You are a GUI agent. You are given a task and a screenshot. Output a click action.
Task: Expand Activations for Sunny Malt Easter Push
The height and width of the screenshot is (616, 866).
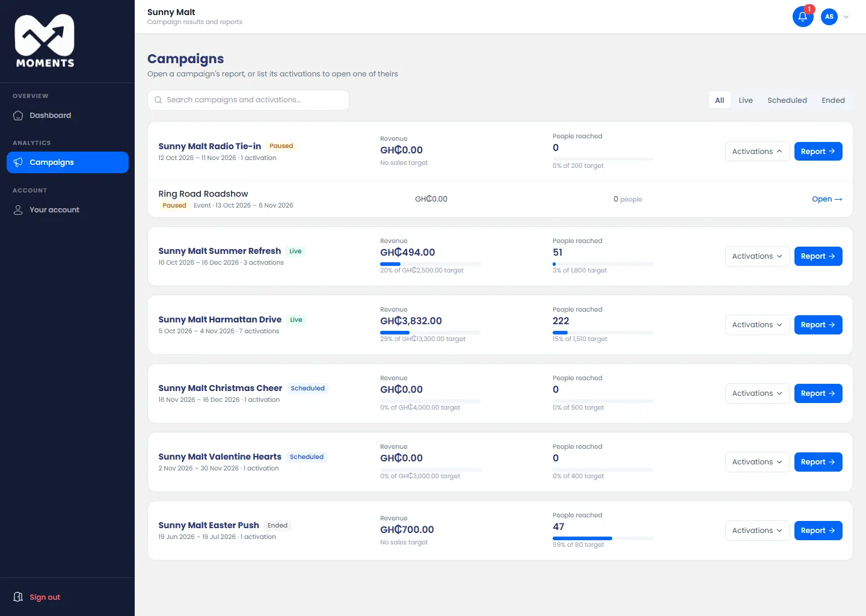point(757,531)
